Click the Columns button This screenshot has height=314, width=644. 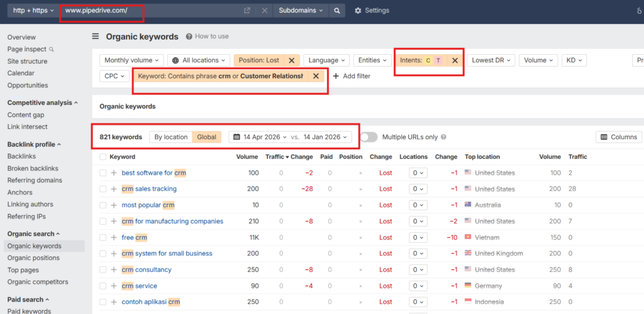tap(618, 137)
